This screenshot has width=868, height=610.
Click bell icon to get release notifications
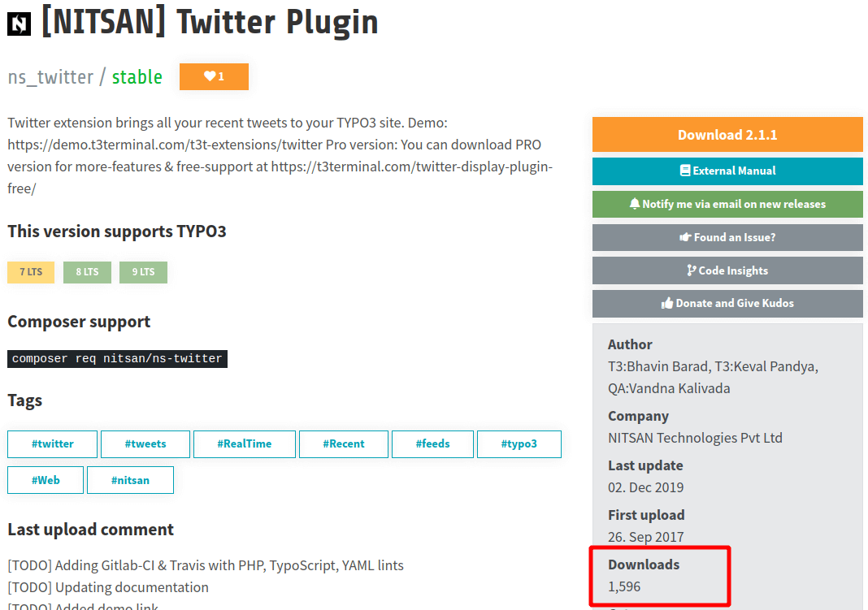(635, 204)
